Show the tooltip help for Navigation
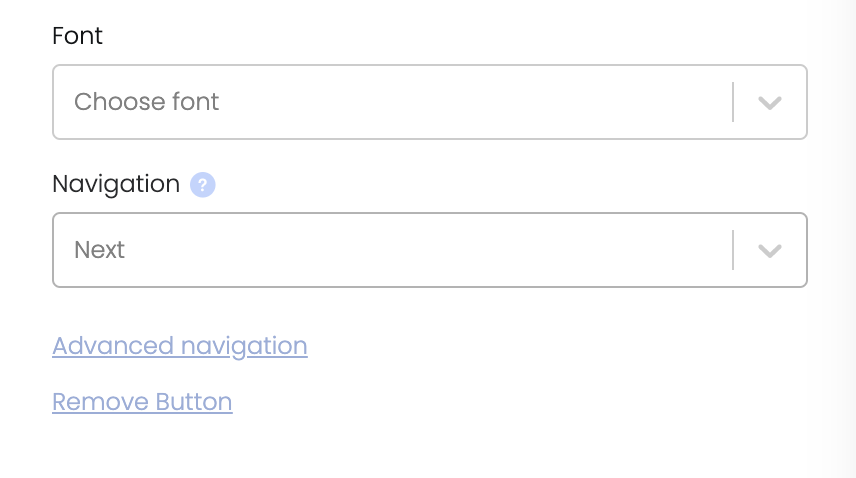This screenshot has width=856, height=478. [203, 184]
